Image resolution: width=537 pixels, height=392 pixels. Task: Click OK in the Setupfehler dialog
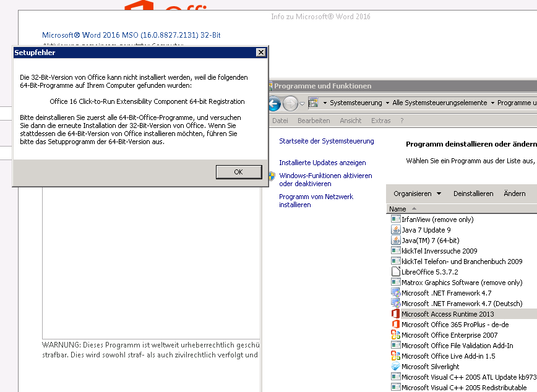[239, 172]
